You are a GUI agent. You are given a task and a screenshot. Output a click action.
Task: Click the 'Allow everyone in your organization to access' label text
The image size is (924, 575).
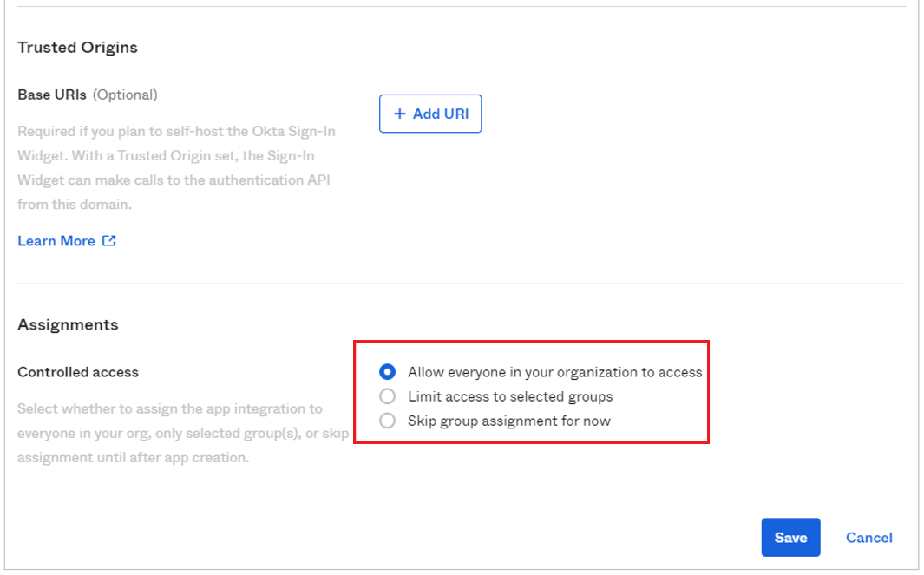coord(554,372)
